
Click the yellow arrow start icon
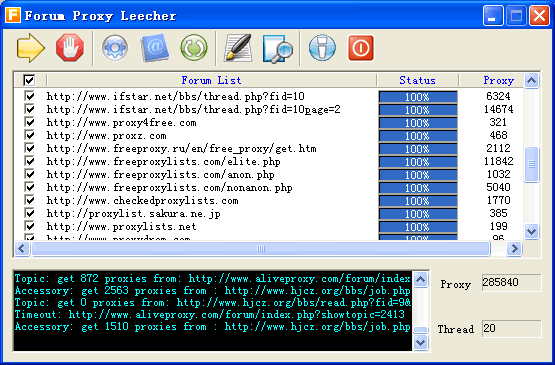[x=30, y=48]
